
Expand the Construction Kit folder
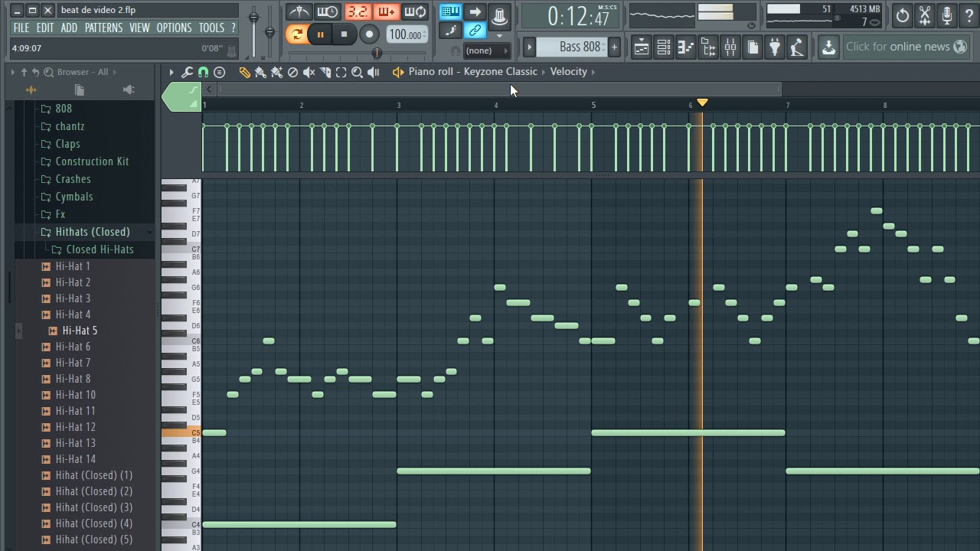click(x=92, y=161)
